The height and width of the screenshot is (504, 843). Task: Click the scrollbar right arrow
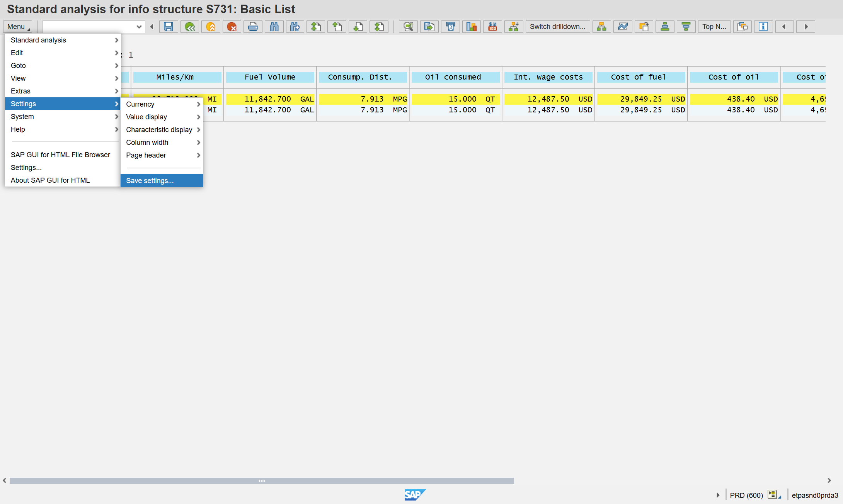pyautogui.click(x=829, y=481)
